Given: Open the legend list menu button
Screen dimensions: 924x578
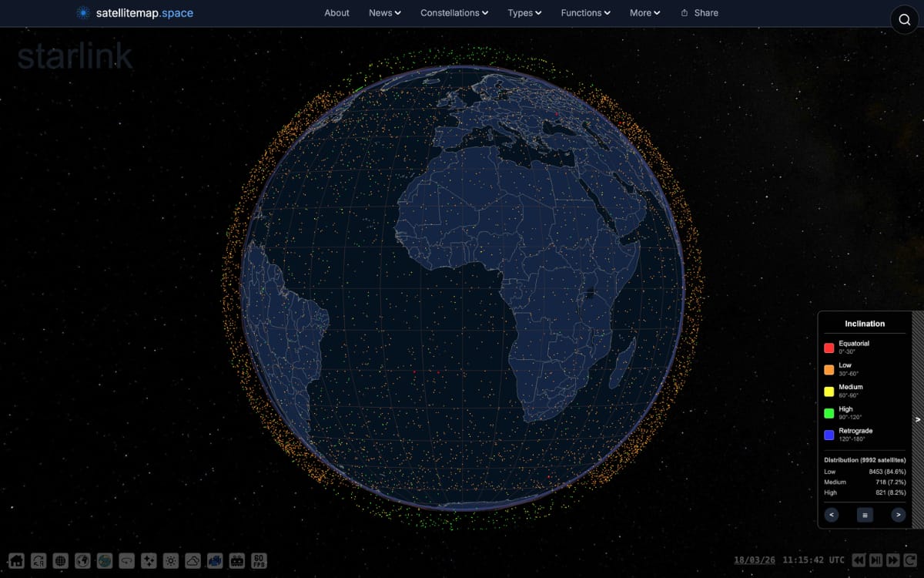Looking at the screenshot, I should point(865,515).
